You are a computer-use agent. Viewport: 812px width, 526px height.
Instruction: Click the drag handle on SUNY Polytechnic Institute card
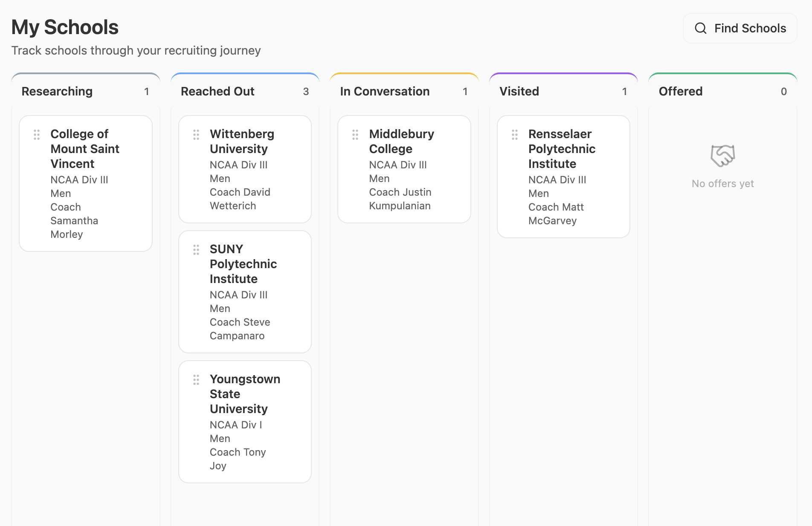[x=196, y=250]
